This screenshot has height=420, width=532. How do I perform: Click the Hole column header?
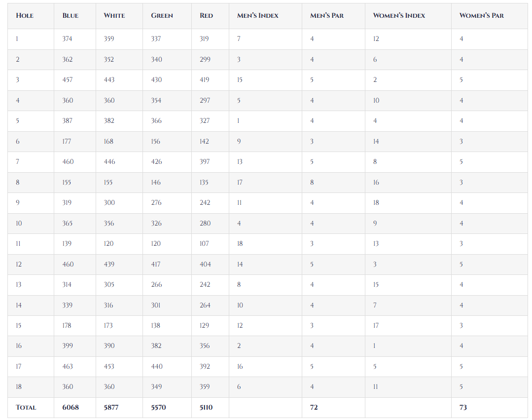tap(25, 16)
